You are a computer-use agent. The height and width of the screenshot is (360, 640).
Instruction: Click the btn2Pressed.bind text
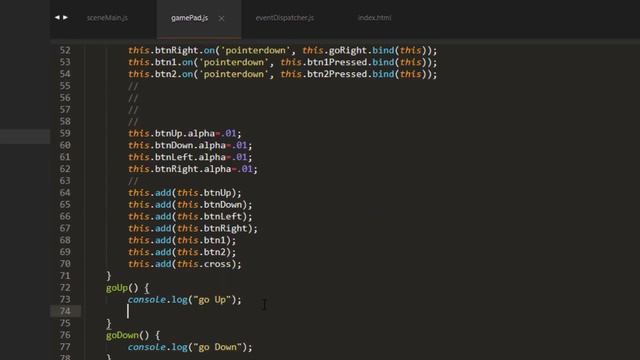coord(351,74)
